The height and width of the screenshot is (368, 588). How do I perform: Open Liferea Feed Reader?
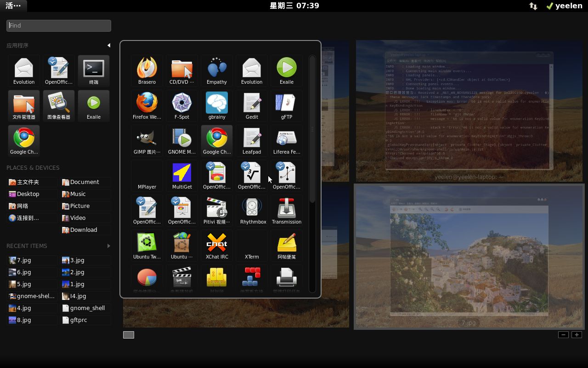(x=287, y=141)
